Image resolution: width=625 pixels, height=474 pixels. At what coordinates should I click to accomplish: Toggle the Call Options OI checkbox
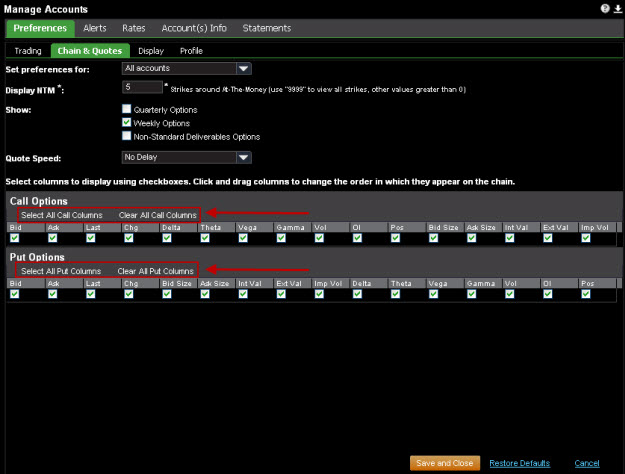tap(357, 238)
